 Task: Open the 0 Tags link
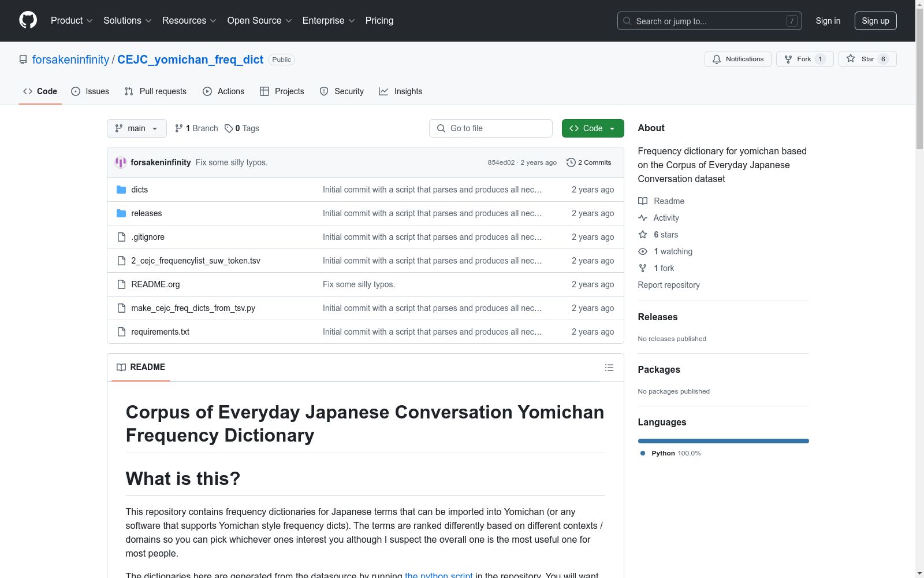[x=242, y=128]
